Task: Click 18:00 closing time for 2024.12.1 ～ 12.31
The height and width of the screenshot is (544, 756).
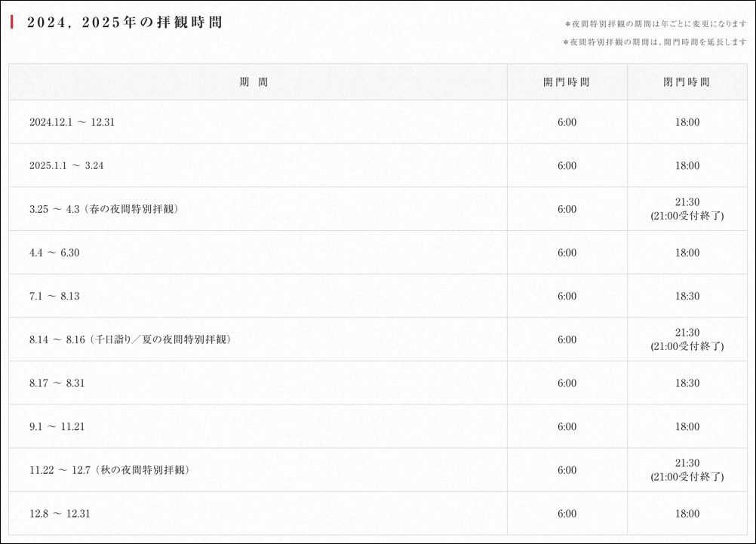Action: point(687,122)
